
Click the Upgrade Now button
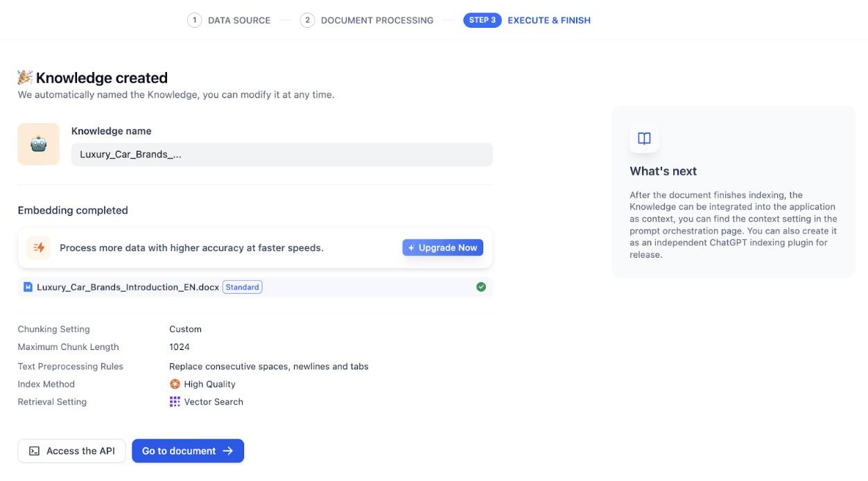coord(442,247)
